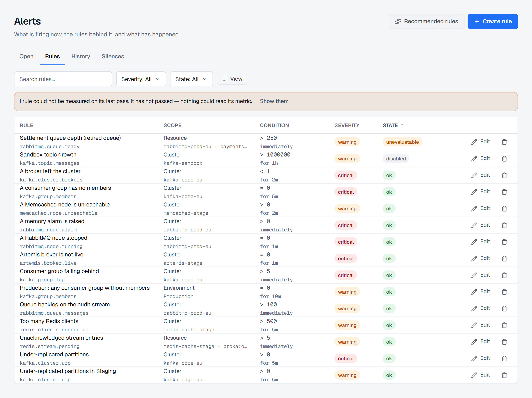Click the Condition column header

coord(274,125)
